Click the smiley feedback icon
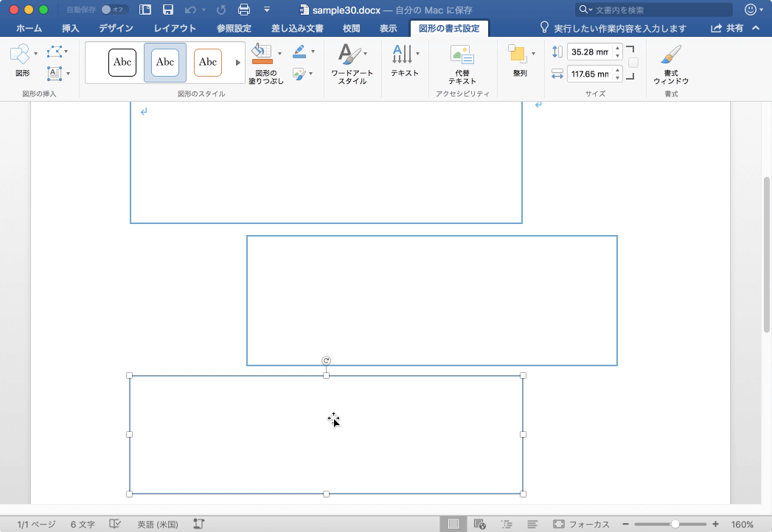Viewport: 772px width, 532px height. coord(751,10)
